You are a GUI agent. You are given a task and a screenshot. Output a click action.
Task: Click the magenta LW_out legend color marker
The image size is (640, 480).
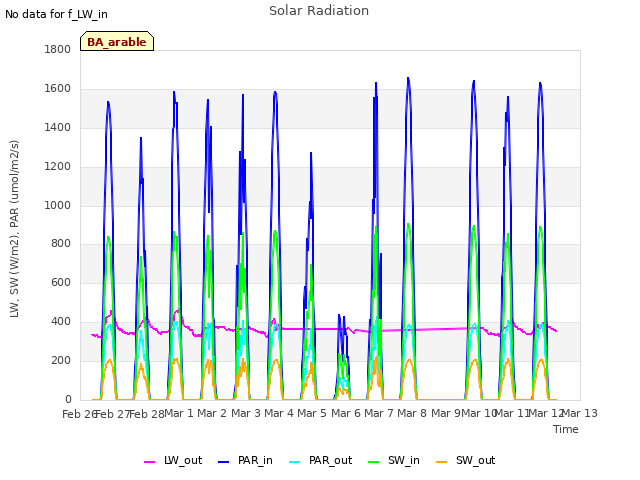(149, 462)
